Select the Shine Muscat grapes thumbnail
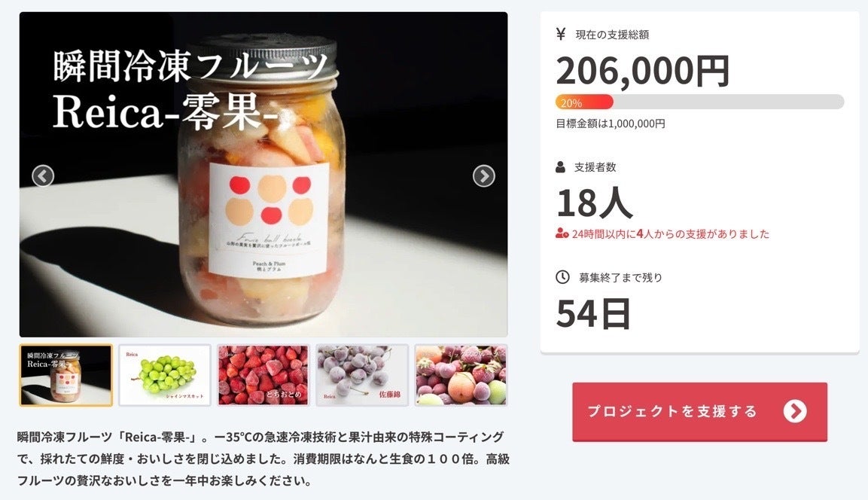This screenshot has width=868, height=500. 165,376
